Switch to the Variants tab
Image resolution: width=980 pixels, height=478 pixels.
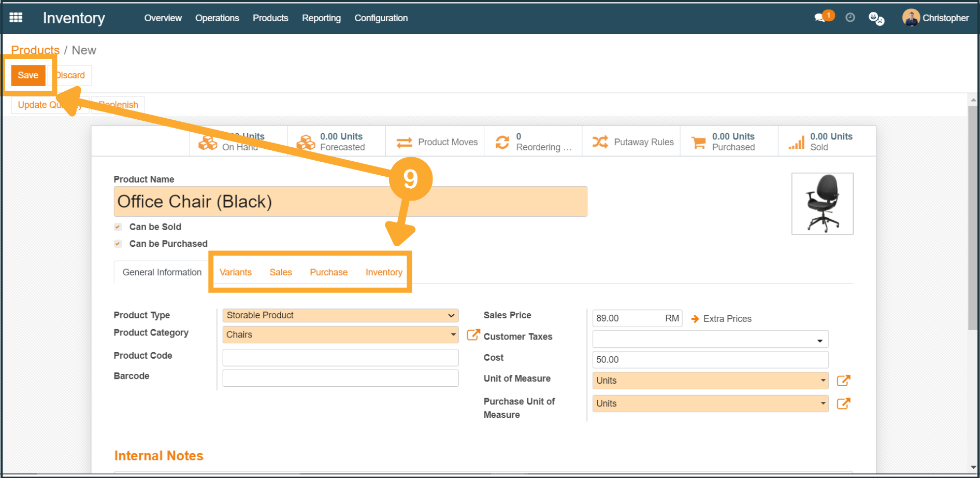pos(236,272)
